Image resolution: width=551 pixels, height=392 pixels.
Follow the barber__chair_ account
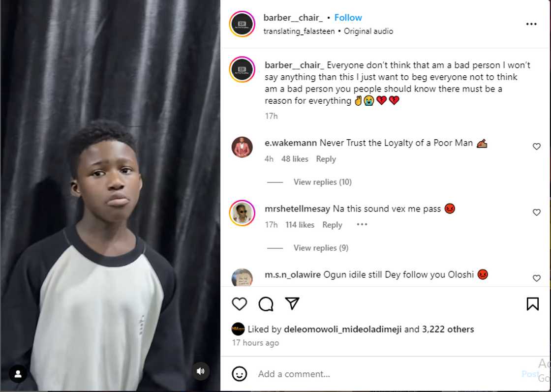point(348,18)
